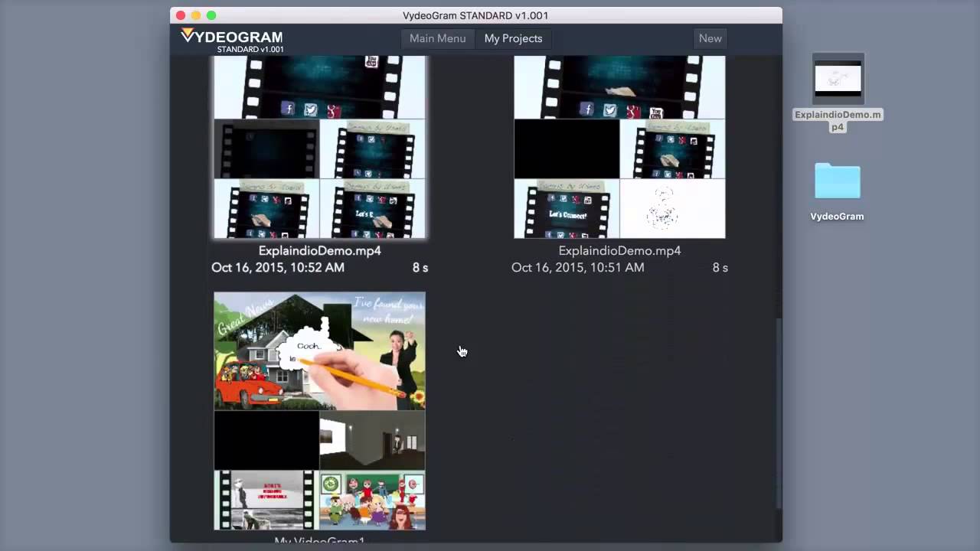Image resolution: width=980 pixels, height=551 pixels.
Task: Open the My VideoGram1 project thumbnail
Action: point(319,411)
